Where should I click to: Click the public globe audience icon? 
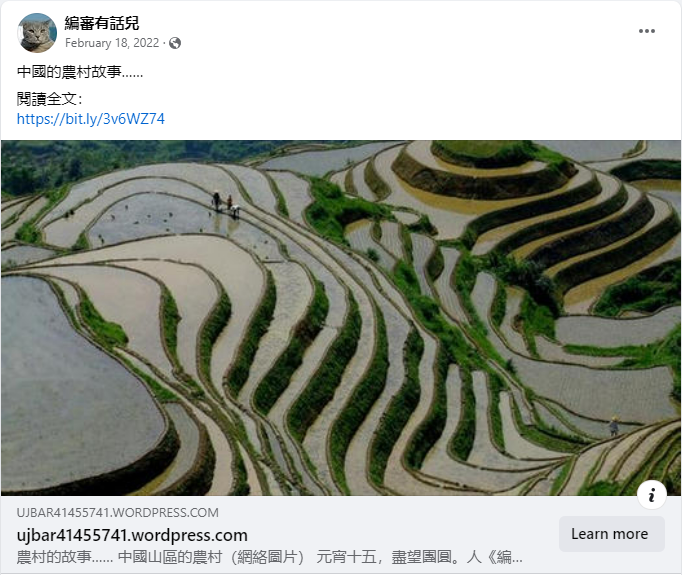[175, 43]
